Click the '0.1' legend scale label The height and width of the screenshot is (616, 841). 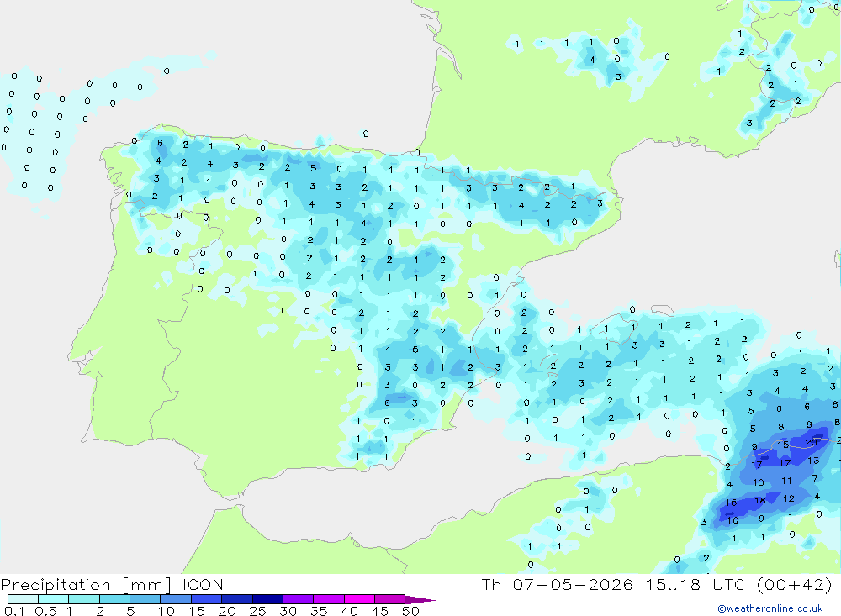pyautogui.click(x=14, y=611)
